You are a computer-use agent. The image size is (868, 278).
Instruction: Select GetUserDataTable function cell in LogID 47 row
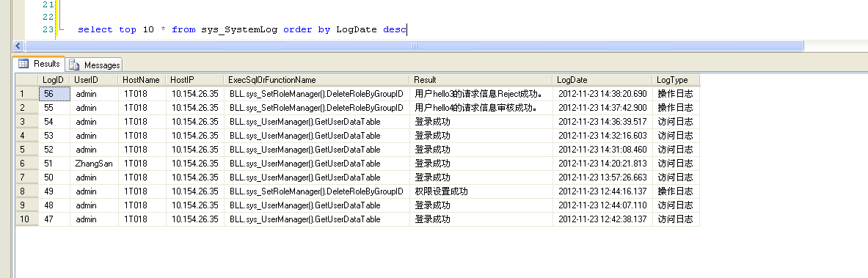[317, 219]
